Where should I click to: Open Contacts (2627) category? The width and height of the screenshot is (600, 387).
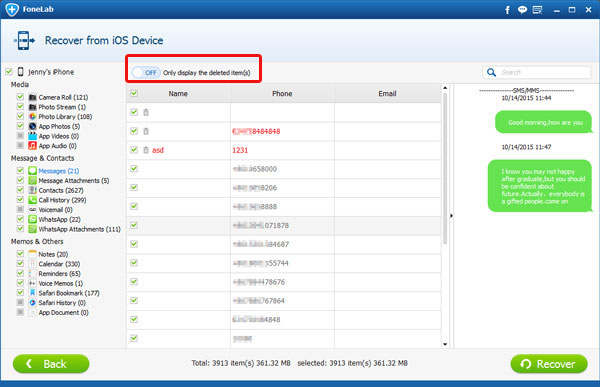point(61,190)
